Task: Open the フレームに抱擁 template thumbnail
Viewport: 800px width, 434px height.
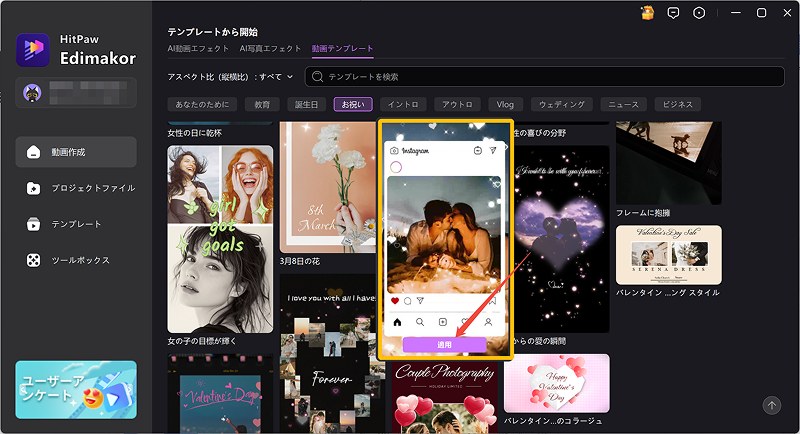Action: tap(669, 163)
